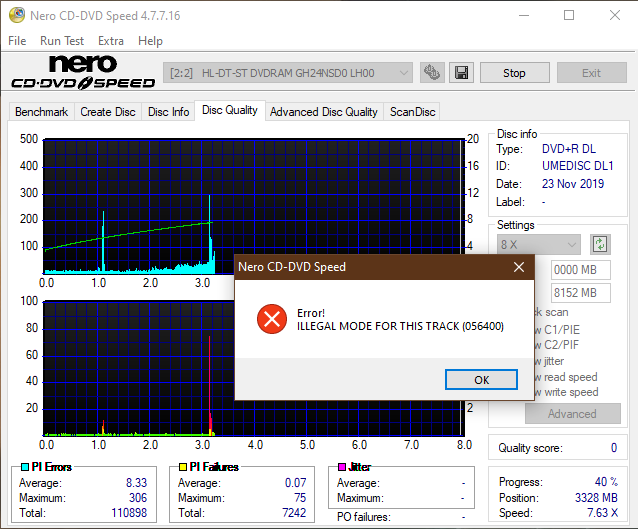Click the magenta Jitter color swatch
638x529 pixels.
pos(342,467)
